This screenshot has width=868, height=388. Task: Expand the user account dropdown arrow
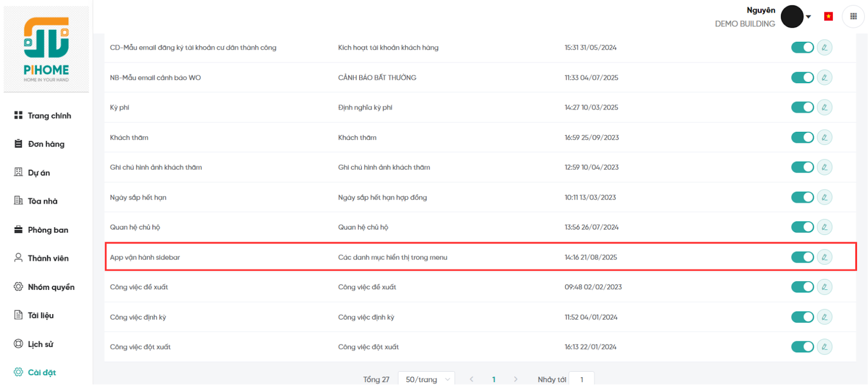(x=808, y=17)
